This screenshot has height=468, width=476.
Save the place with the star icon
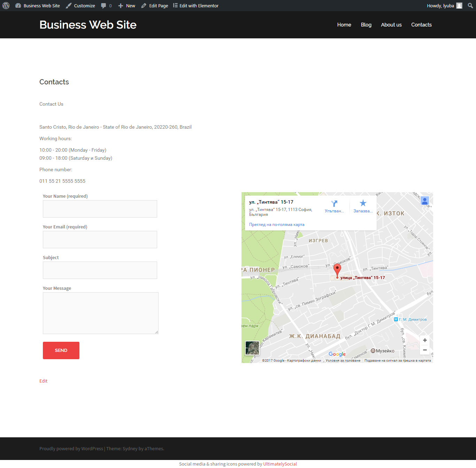coord(363,203)
